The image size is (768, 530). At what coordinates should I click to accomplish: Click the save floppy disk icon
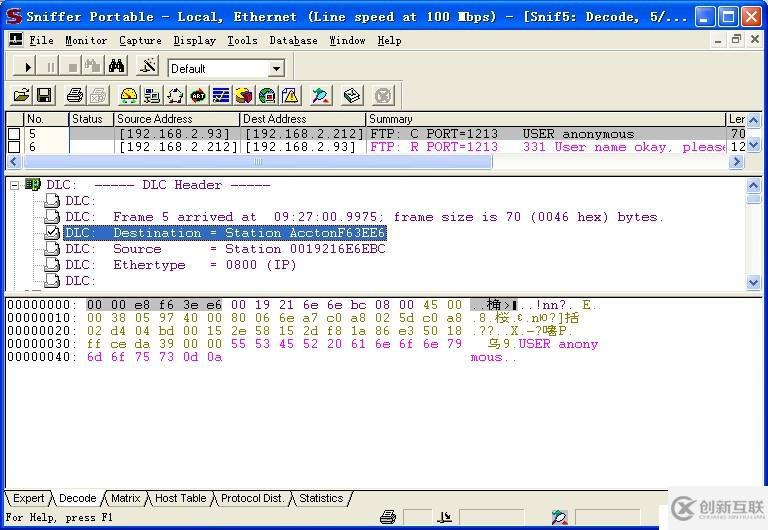click(x=45, y=95)
